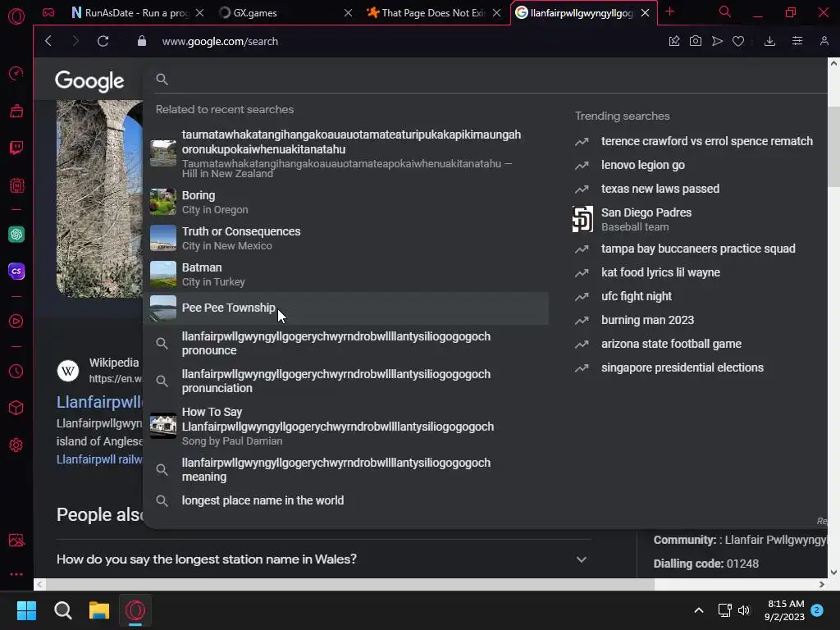Open trending San Diego Padres
The height and width of the screenshot is (630, 840).
tap(646, 219)
